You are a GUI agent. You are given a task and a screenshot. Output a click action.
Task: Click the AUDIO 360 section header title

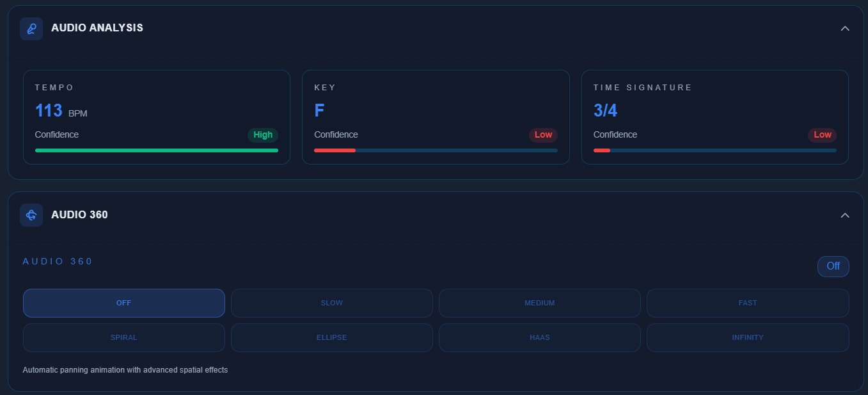(79, 215)
